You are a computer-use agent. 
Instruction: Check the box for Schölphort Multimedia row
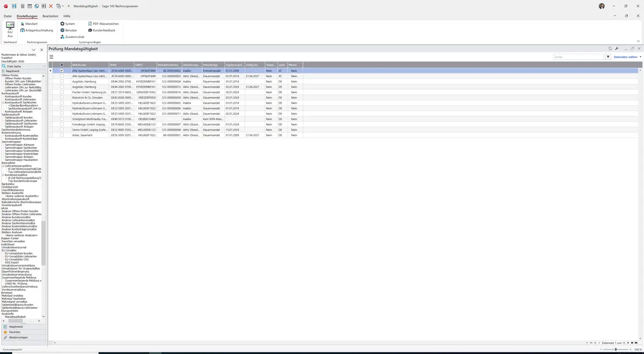62,119
